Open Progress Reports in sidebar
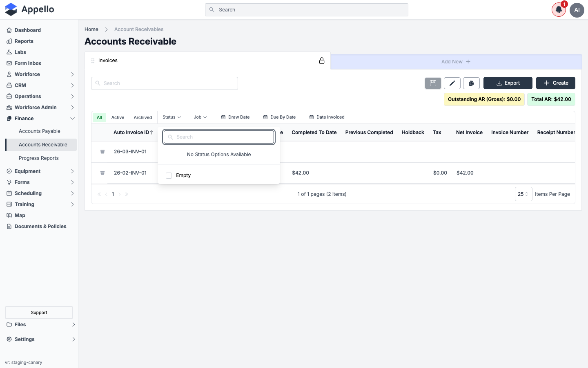 (x=39, y=158)
